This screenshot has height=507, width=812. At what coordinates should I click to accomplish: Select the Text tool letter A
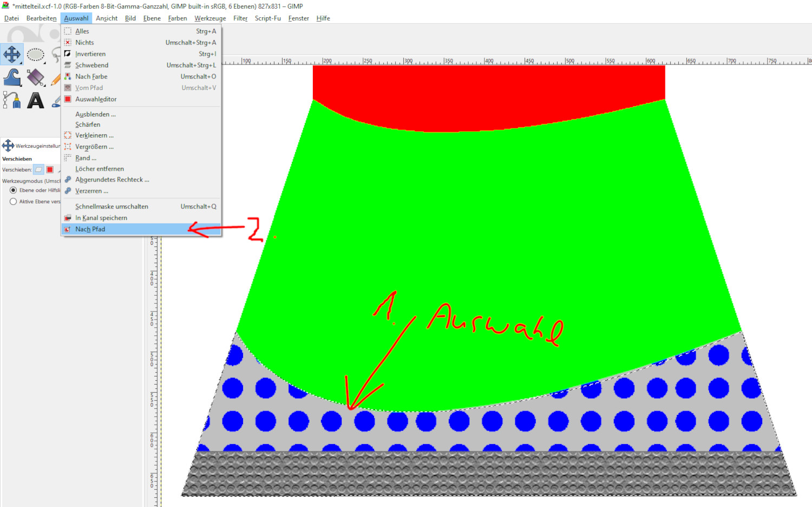click(x=36, y=100)
